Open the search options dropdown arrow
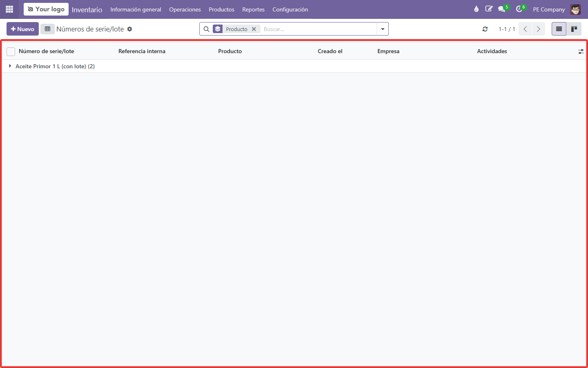588x368 pixels. point(383,29)
